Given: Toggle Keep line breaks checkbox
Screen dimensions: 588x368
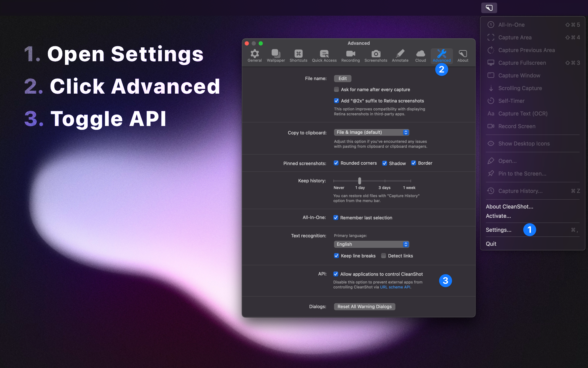Looking at the screenshot, I should 336,256.
